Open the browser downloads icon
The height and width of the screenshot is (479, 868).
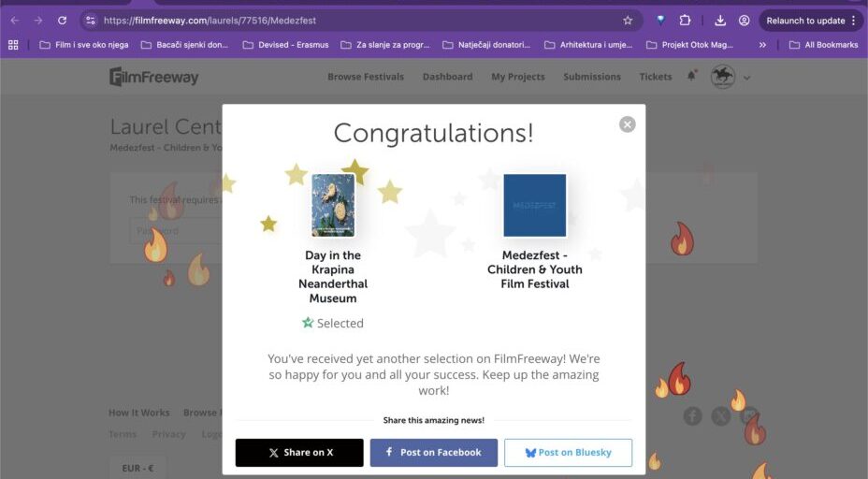[720, 21]
